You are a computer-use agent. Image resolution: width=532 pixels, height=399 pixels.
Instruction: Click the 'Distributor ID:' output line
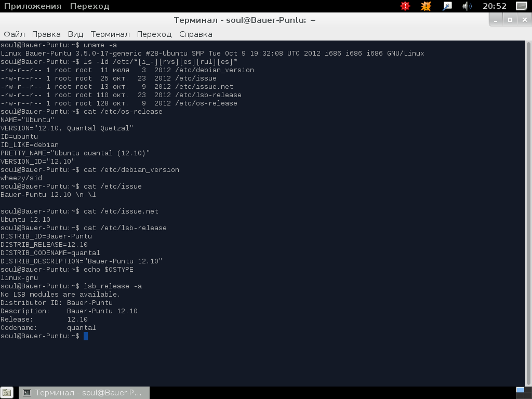click(57, 303)
